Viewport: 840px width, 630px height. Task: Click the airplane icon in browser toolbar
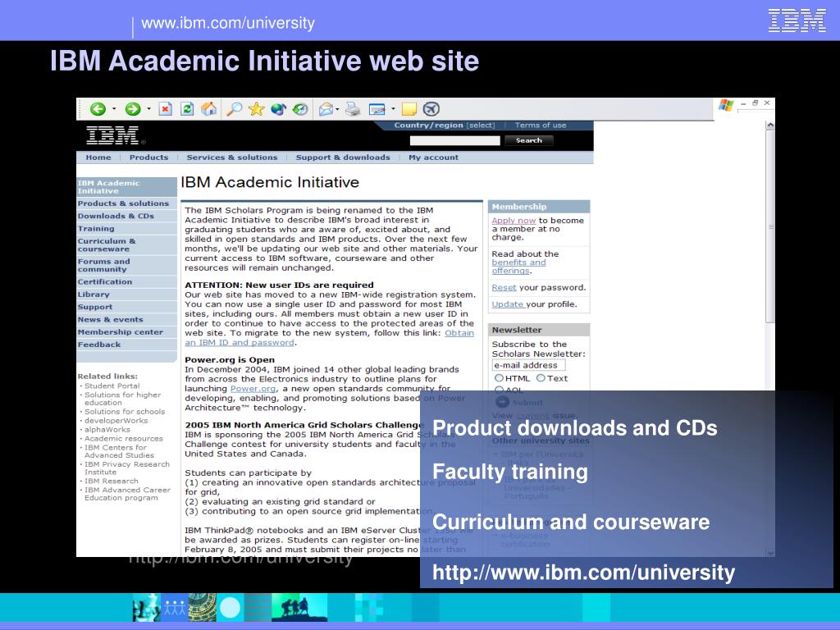point(431,109)
